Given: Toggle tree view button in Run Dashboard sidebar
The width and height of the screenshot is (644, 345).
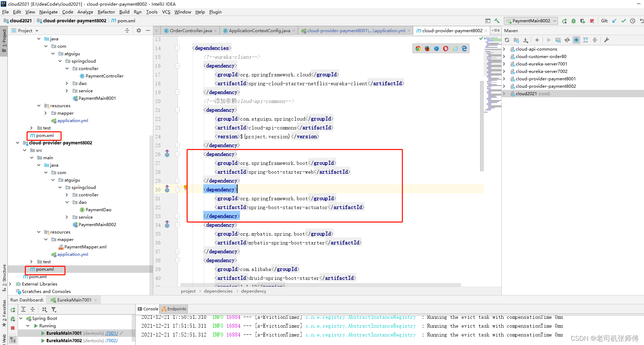Looking at the screenshot, I should pyautogui.click(x=13, y=340).
